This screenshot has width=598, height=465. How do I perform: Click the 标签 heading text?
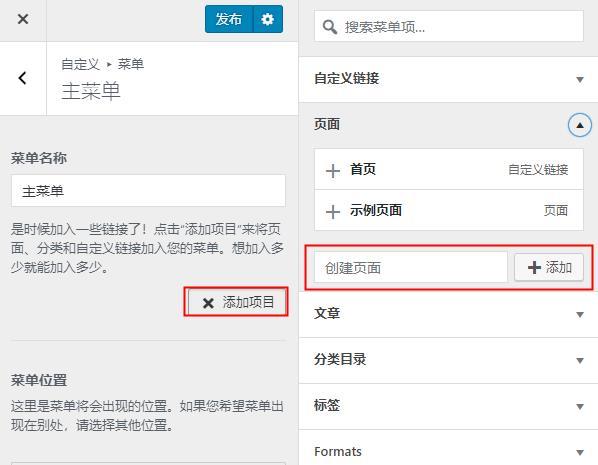pos(327,405)
